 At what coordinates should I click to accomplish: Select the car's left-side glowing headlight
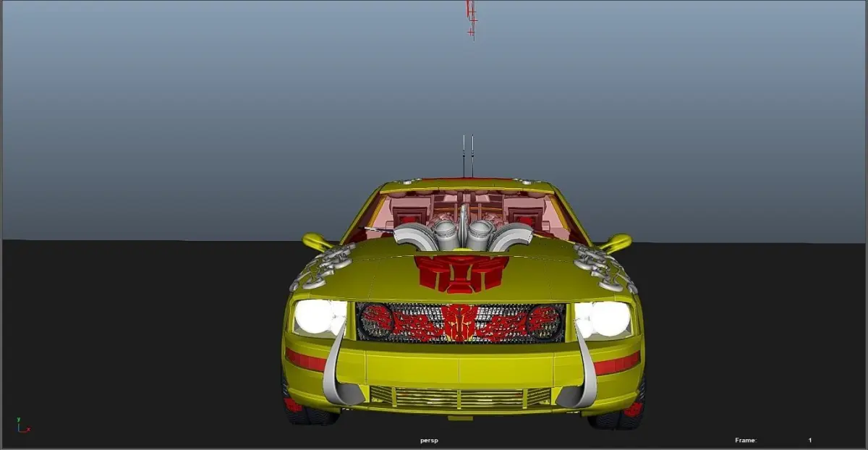[x=319, y=318]
